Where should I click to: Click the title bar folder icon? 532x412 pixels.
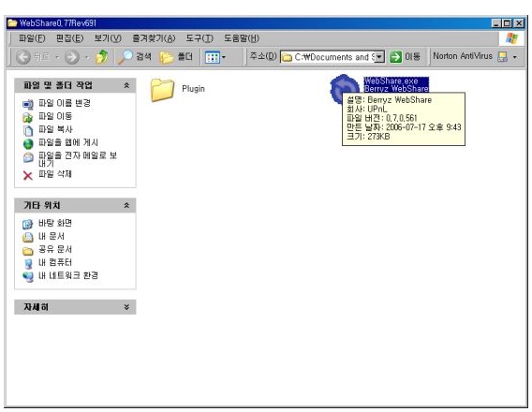[12, 23]
